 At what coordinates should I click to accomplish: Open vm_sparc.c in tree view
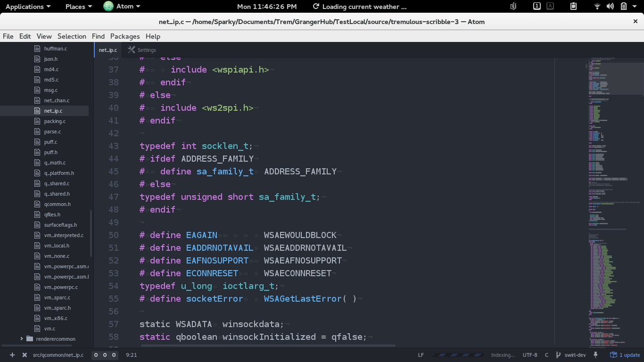tap(57, 297)
